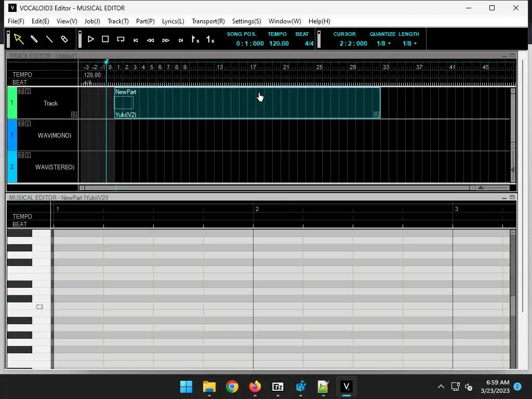Click the beat value 4/4 in toolbar

click(x=309, y=44)
